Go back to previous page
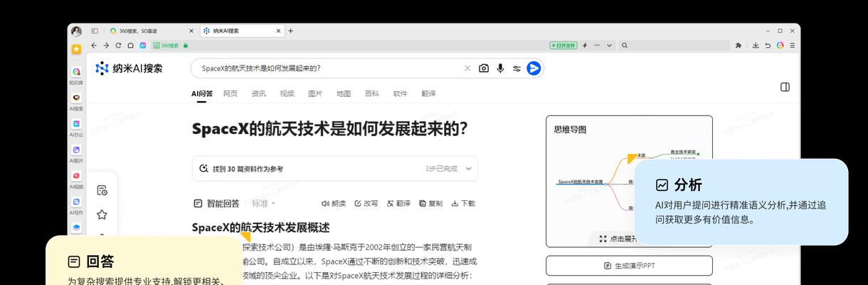The height and width of the screenshot is (285, 868). point(95,45)
